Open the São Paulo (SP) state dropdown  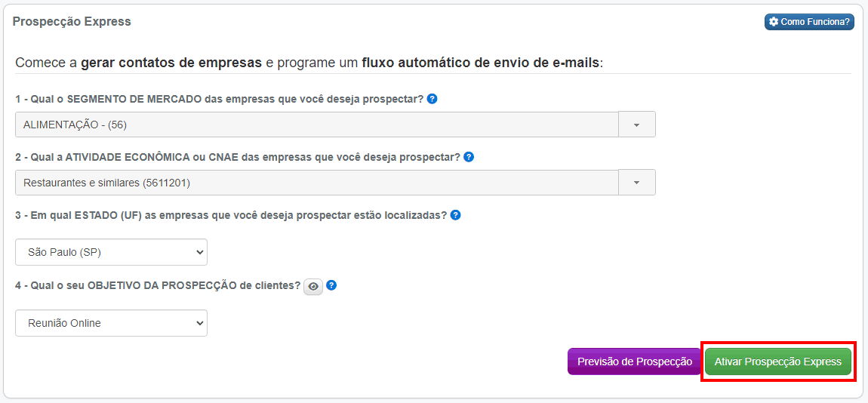(x=111, y=252)
